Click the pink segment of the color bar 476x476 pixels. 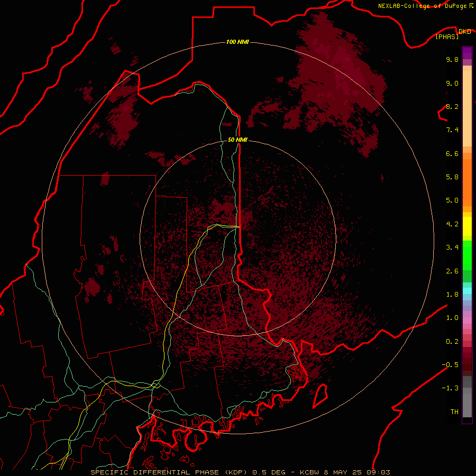pyautogui.click(x=467, y=321)
